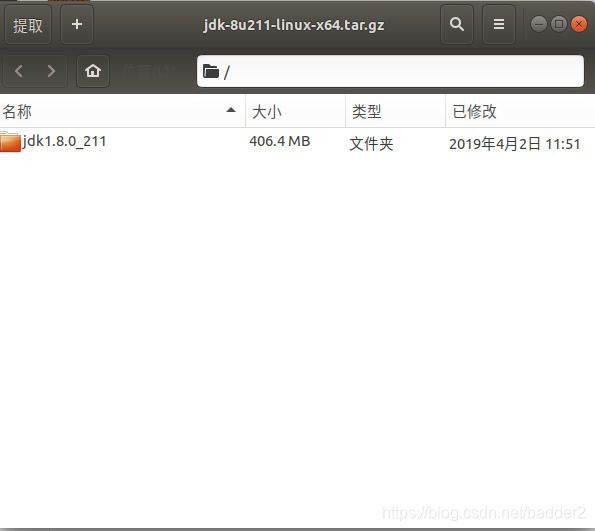Click the jdk1.8.0_211 orange folder icon
Viewport: 595px width, 531px height.
click(x=10, y=142)
